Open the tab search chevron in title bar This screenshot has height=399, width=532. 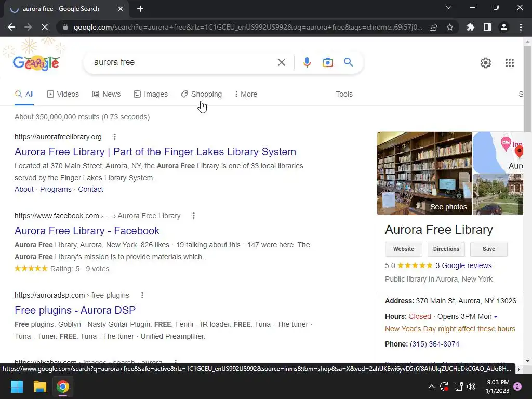(448, 7)
